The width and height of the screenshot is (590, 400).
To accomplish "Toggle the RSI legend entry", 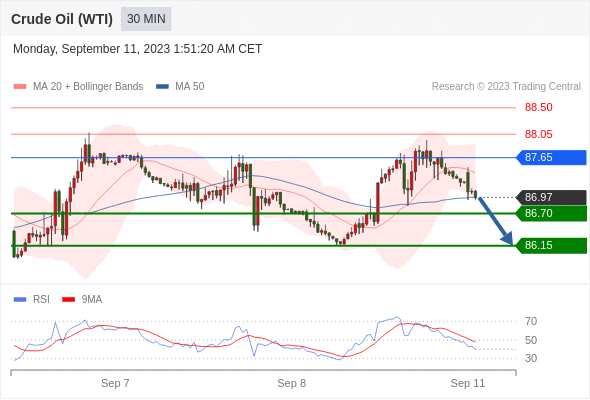I will click(x=32, y=300).
